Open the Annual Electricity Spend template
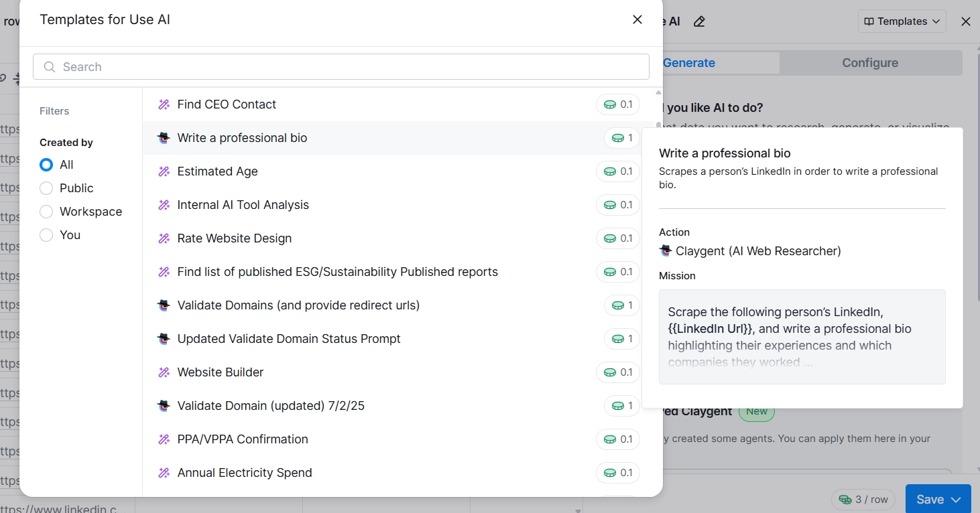The width and height of the screenshot is (980, 513). (x=245, y=473)
